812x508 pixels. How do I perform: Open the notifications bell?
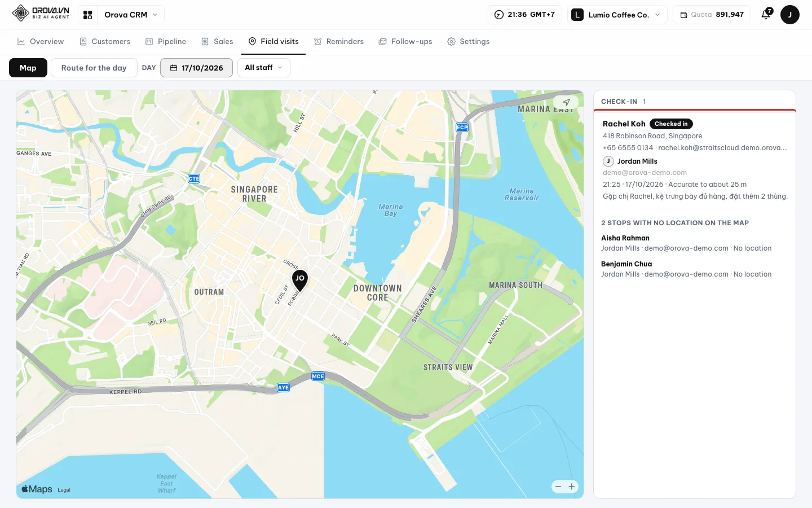pyautogui.click(x=766, y=15)
